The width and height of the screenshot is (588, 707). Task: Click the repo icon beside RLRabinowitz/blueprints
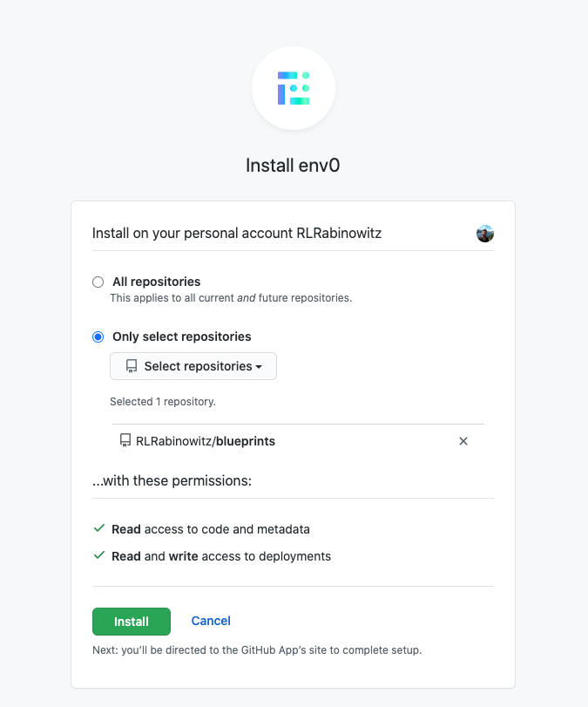pyautogui.click(x=125, y=440)
